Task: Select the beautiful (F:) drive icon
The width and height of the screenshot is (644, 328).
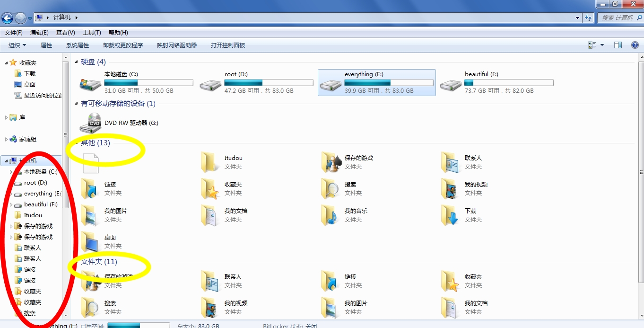Action: pyautogui.click(x=451, y=84)
